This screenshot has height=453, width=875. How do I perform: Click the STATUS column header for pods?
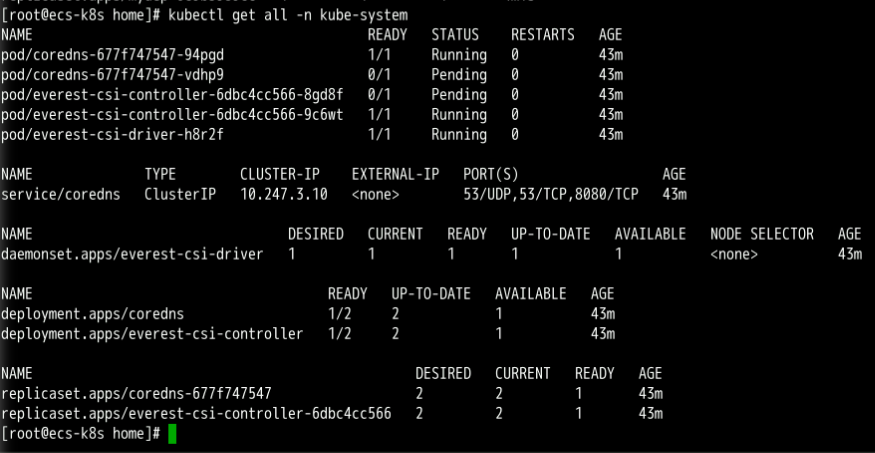455,34
